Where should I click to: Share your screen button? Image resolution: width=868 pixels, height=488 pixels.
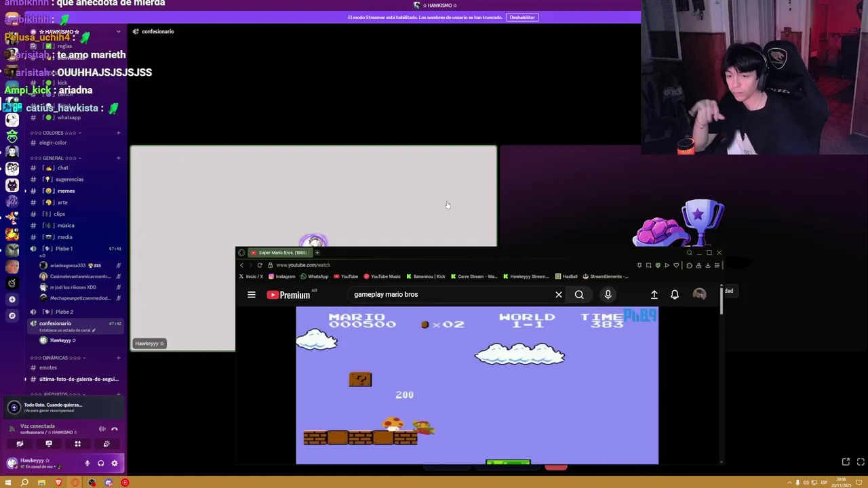(49, 444)
